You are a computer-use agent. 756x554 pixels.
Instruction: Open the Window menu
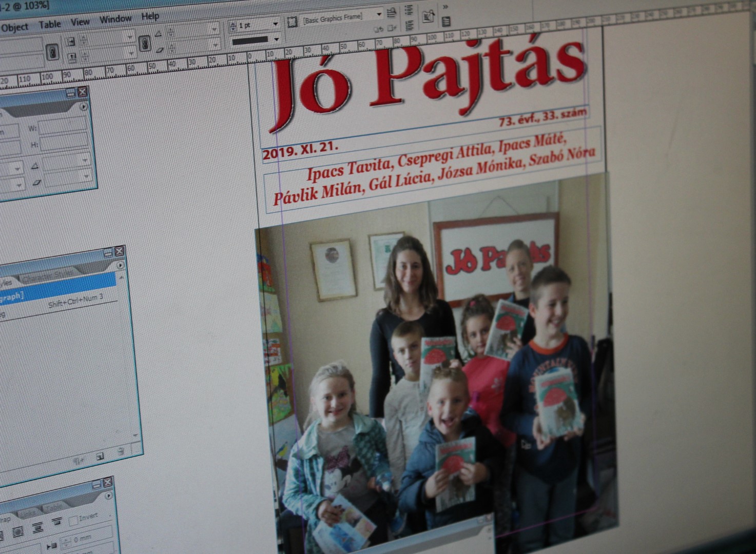[x=115, y=19]
